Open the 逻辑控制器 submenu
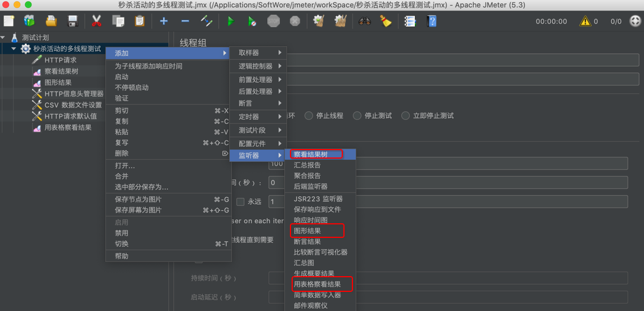Viewport: 644px width, 311px height. click(x=258, y=66)
